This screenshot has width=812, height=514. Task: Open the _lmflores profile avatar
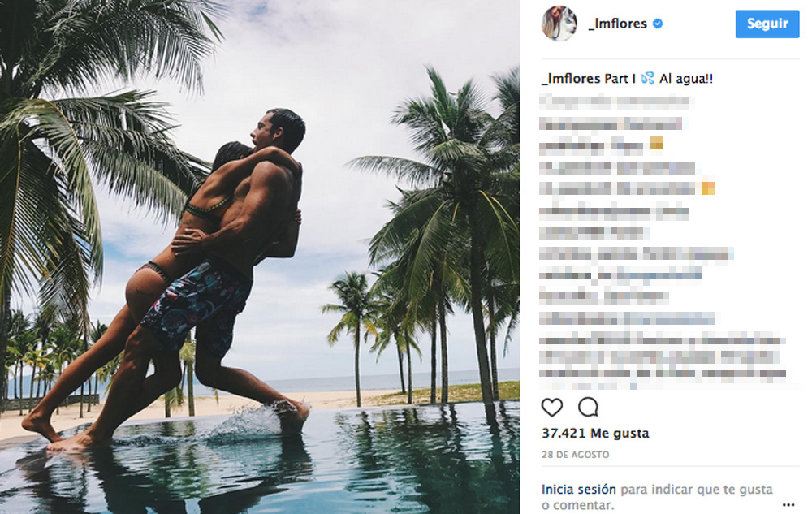(559, 24)
